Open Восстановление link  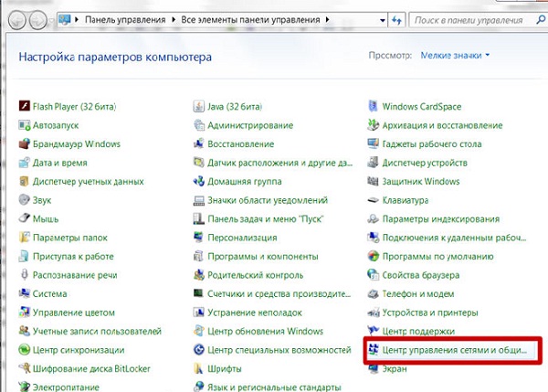[x=241, y=143]
